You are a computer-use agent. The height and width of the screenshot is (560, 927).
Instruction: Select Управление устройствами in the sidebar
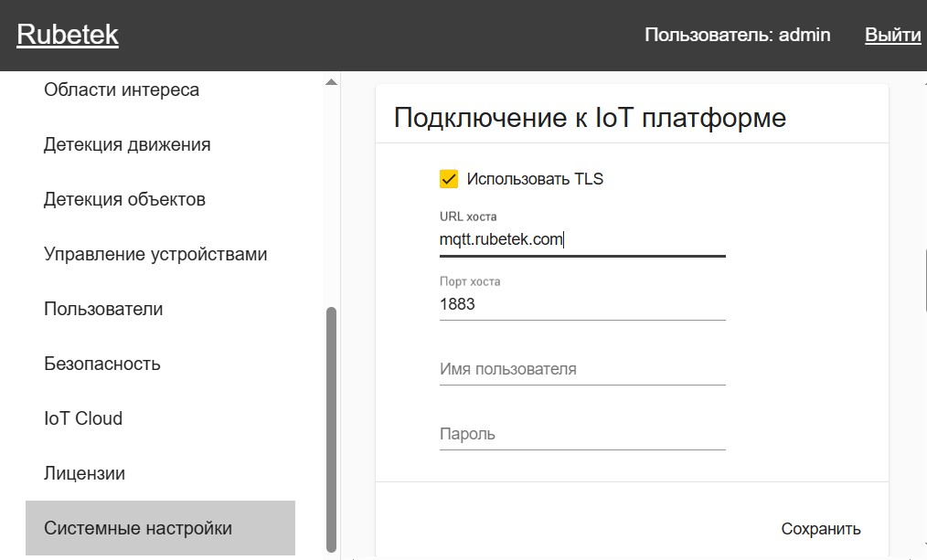coord(155,254)
